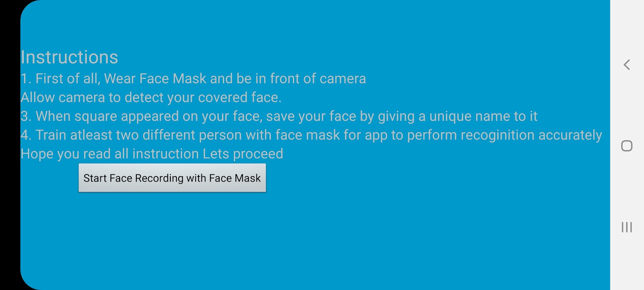Click the number '1.' starting step one

pos(26,79)
